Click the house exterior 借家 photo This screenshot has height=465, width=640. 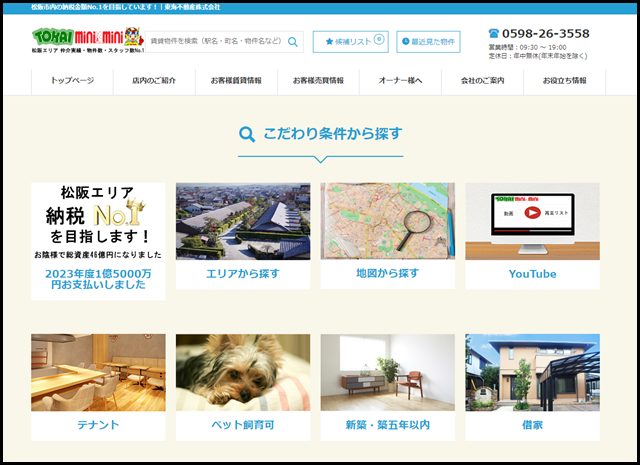tap(532, 372)
